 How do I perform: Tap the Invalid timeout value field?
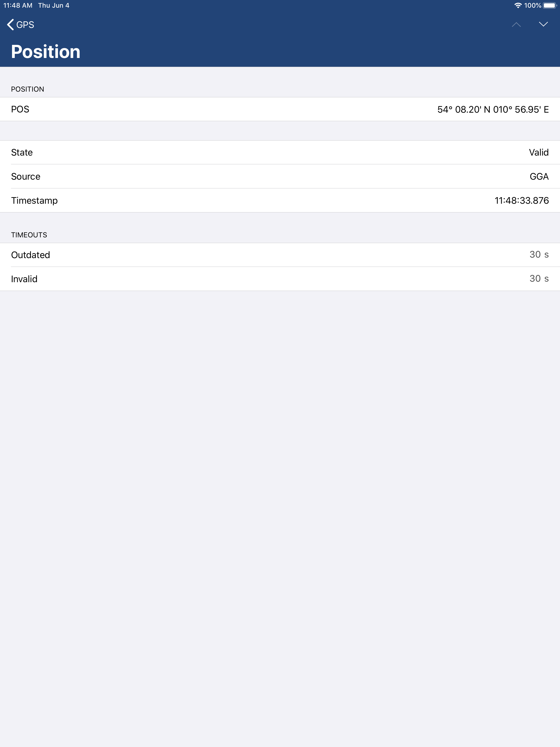point(539,279)
